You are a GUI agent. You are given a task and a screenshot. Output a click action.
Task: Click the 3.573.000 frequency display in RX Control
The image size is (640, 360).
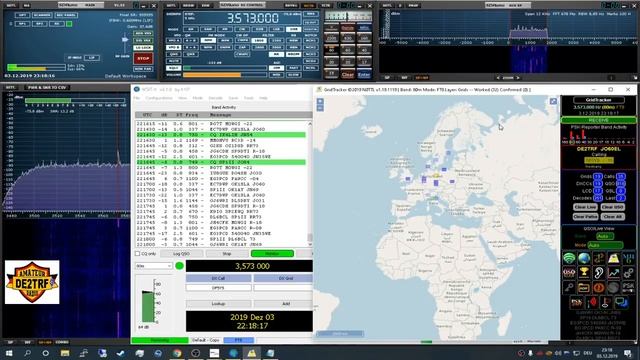(x=253, y=18)
